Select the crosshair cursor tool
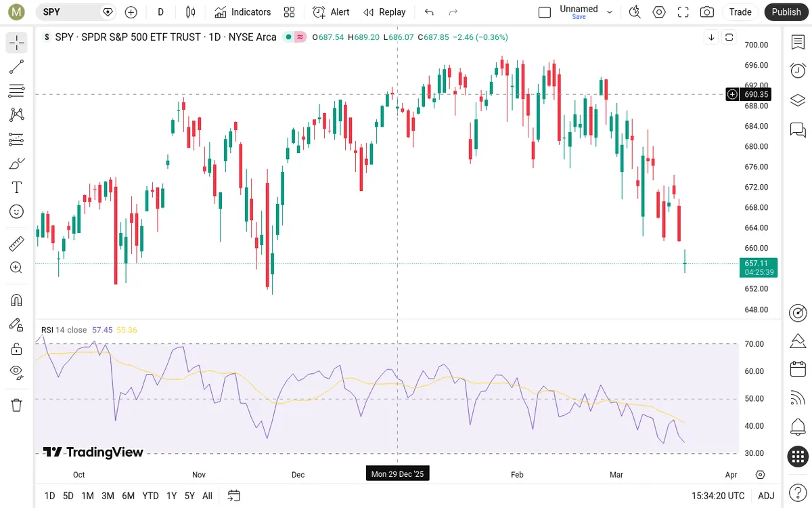 tap(17, 43)
